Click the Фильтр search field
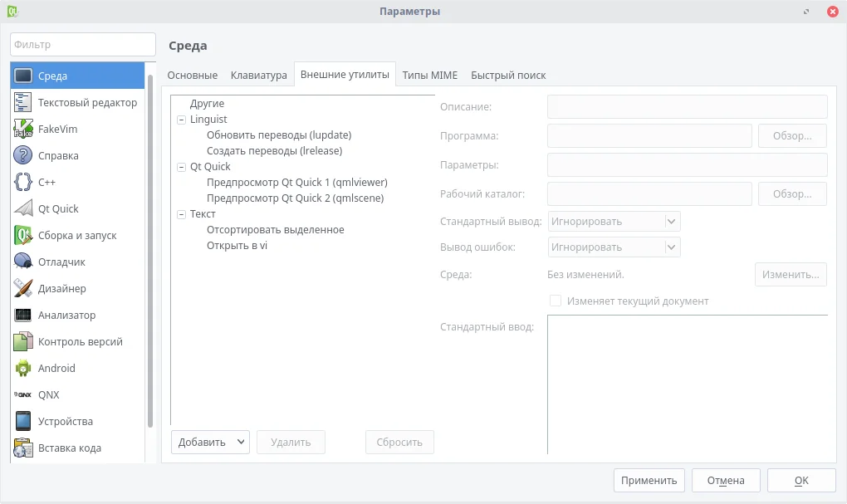 (x=82, y=45)
